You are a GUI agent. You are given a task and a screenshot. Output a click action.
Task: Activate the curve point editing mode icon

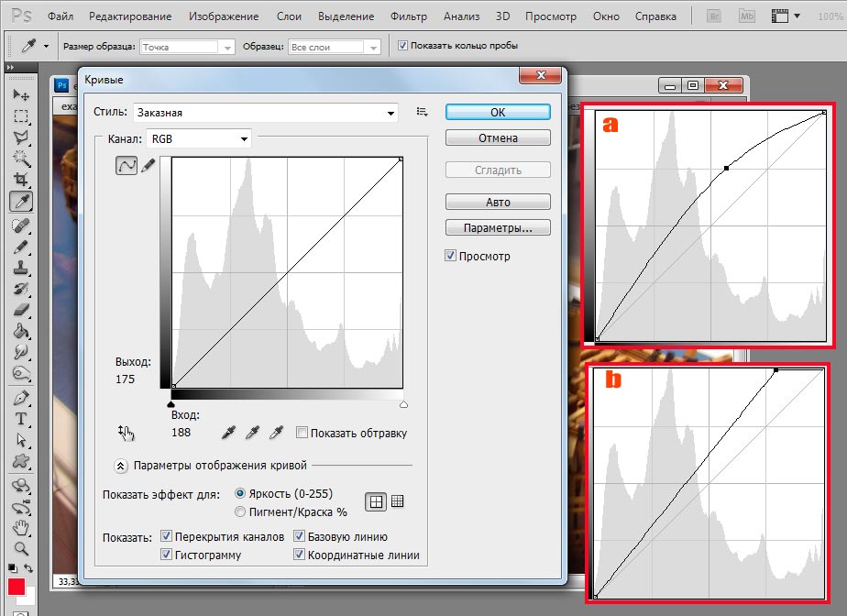click(126, 165)
